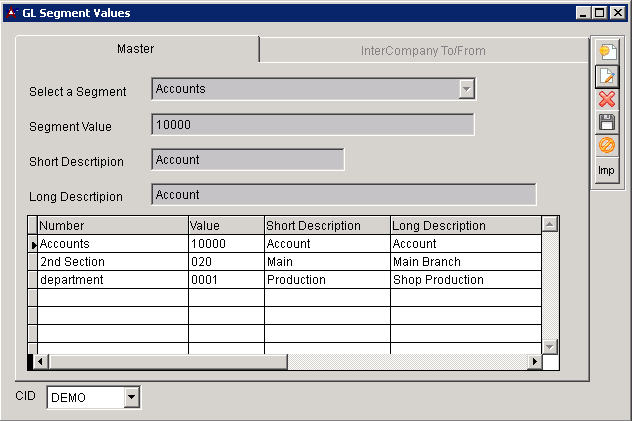Open the Select a Segment dropdown
This screenshot has height=421, width=632.
(465, 89)
